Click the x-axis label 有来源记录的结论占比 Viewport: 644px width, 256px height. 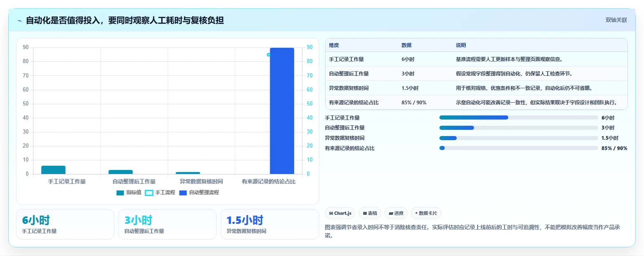coord(269,181)
